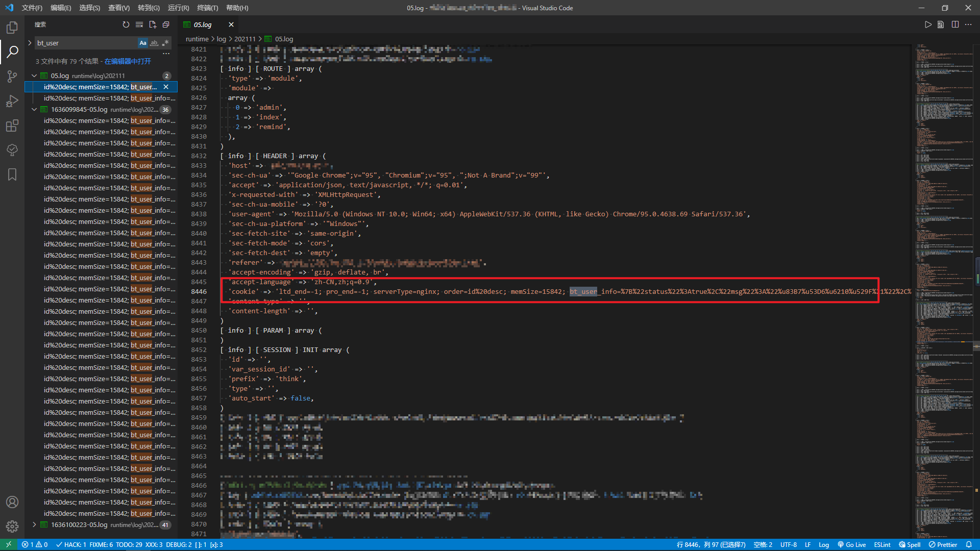Open new search editor icon
The image size is (980, 551).
coord(153,24)
